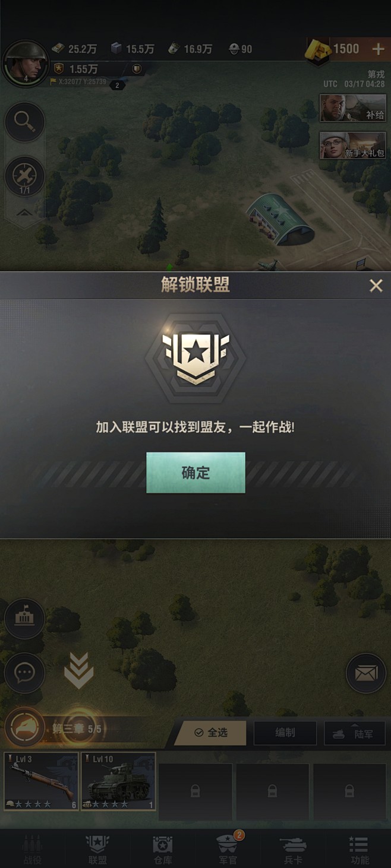This screenshot has height=868, width=391.
Task: Open the magnifying glass search icon
Action: click(24, 122)
